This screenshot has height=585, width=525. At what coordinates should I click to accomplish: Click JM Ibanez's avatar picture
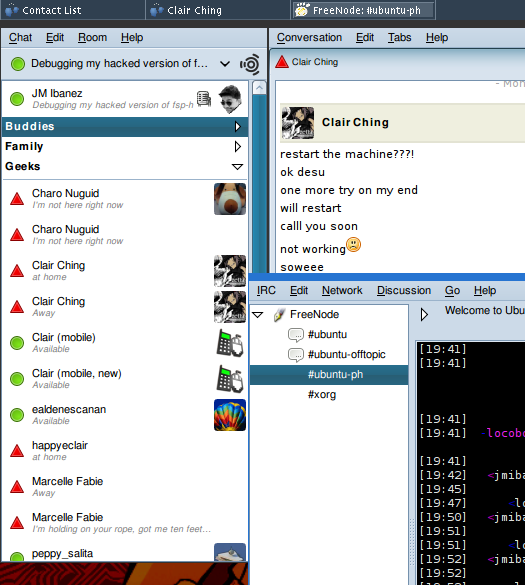230,99
